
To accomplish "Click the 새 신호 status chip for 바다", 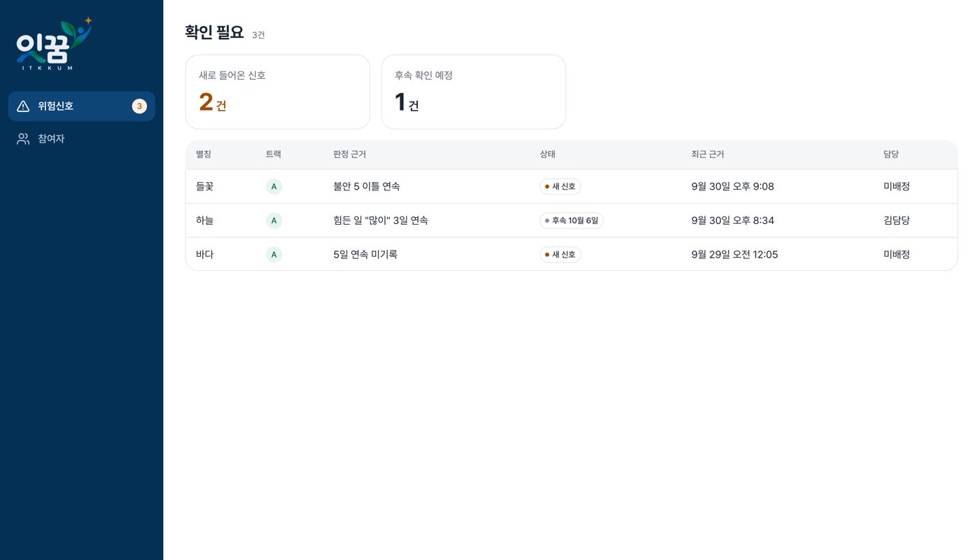I will 560,255.
